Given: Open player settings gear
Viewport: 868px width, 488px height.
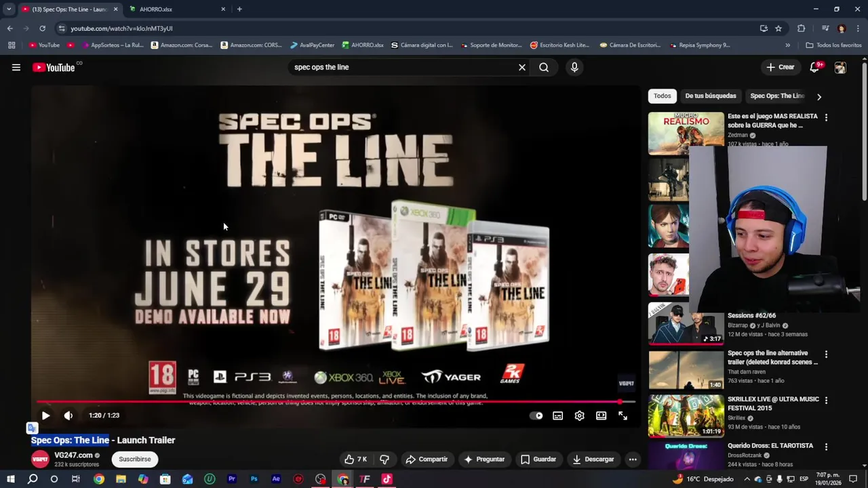Looking at the screenshot, I should [579, 415].
